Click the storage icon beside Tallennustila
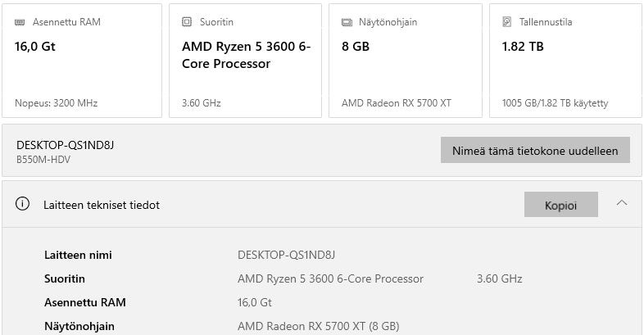Image resolution: width=644 pixels, height=335 pixels. coord(508,22)
